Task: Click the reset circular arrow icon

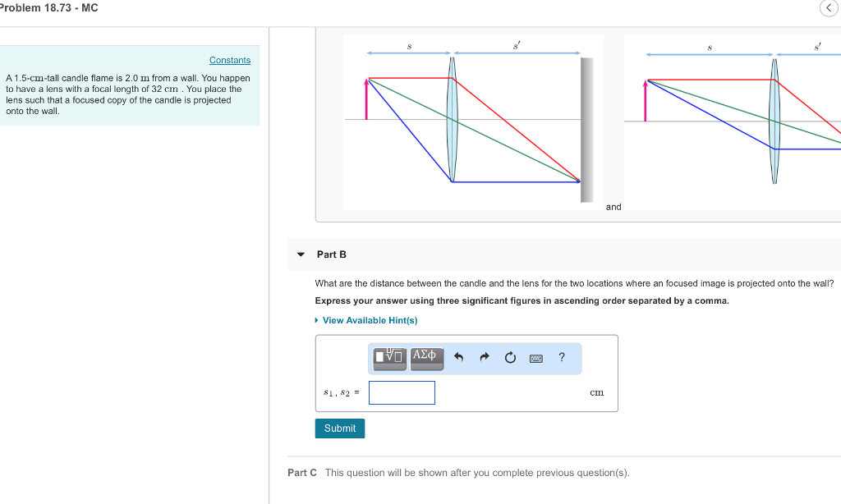Action: coord(510,357)
